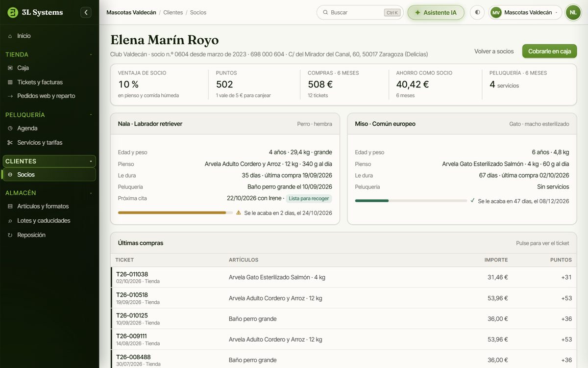This screenshot has width=588, height=368.
Task: Click the Caja register icon
Action: [10, 68]
